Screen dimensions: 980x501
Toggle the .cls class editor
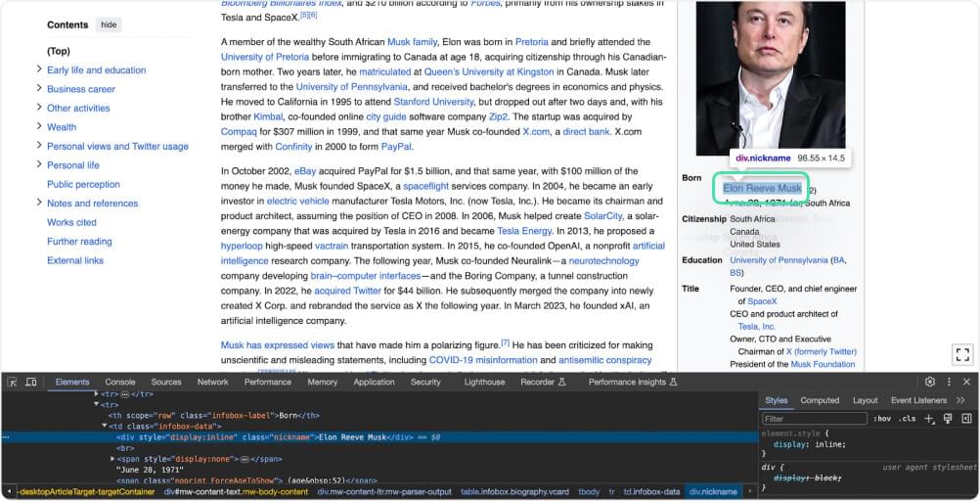(x=909, y=419)
